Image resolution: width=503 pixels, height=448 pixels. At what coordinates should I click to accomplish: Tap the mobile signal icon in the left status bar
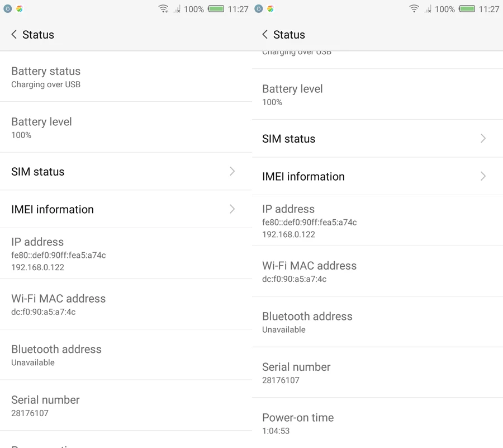(x=177, y=9)
